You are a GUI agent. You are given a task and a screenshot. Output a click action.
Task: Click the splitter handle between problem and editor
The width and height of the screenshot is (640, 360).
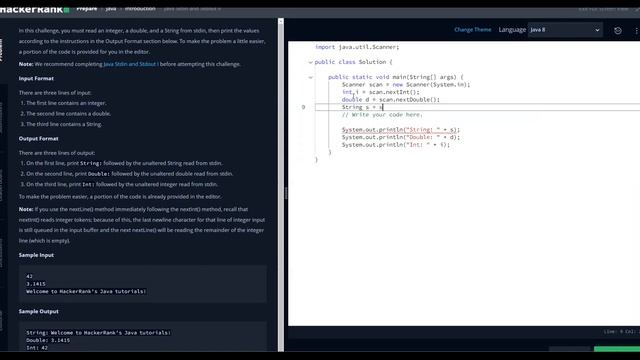click(286, 193)
